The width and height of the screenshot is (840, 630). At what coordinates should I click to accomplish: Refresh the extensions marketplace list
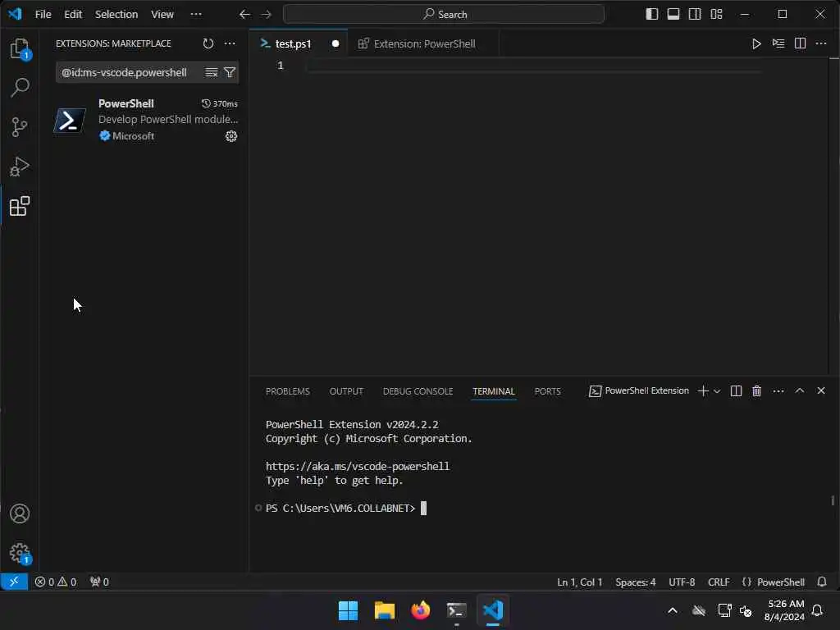pos(208,43)
